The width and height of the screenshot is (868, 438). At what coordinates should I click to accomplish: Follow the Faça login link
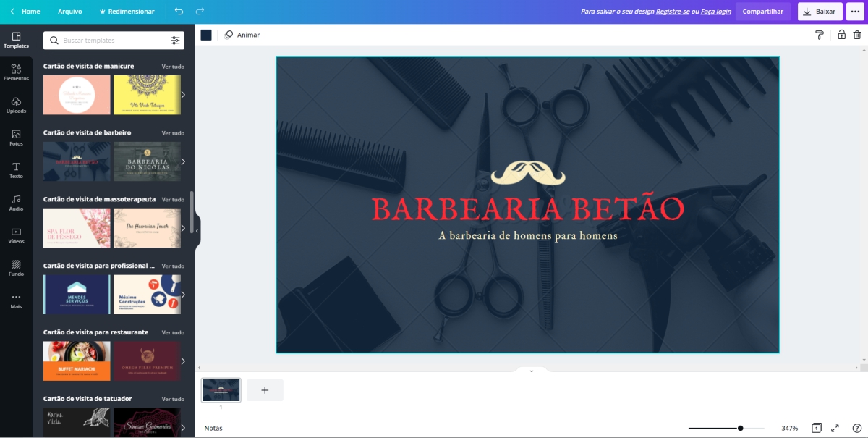point(716,12)
